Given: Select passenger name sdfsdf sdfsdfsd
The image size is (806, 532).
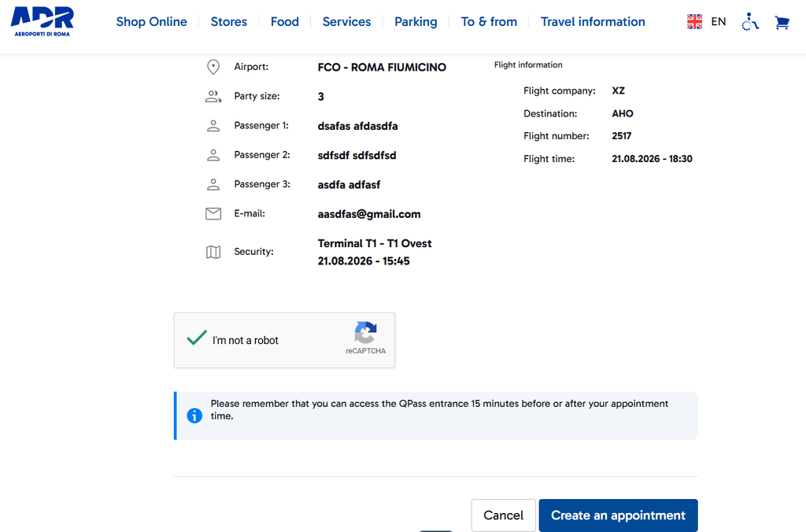Looking at the screenshot, I should click(357, 155).
